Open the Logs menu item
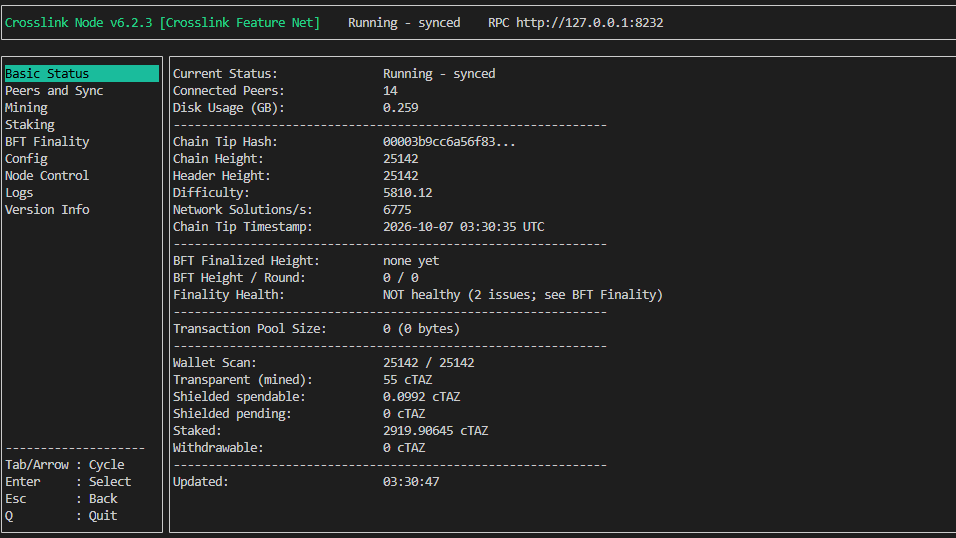The height and width of the screenshot is (538, 956). point(19,193)
